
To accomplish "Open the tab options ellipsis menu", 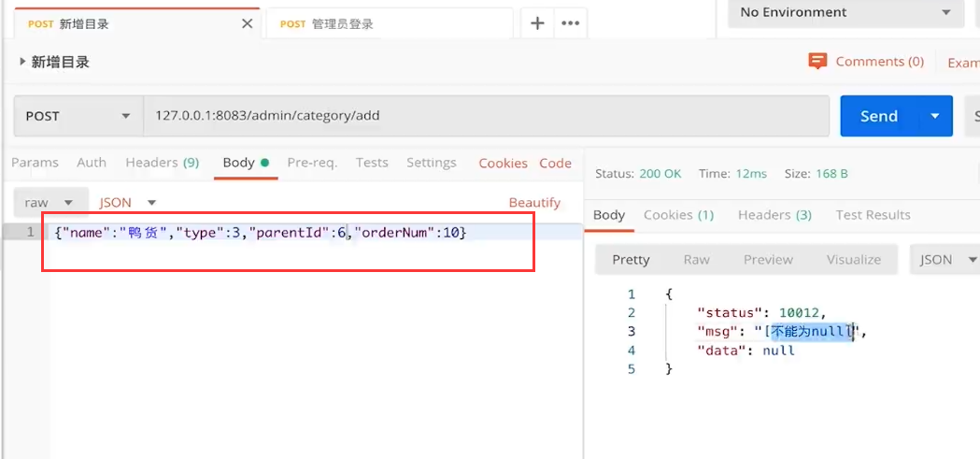I will pos(570,23).
